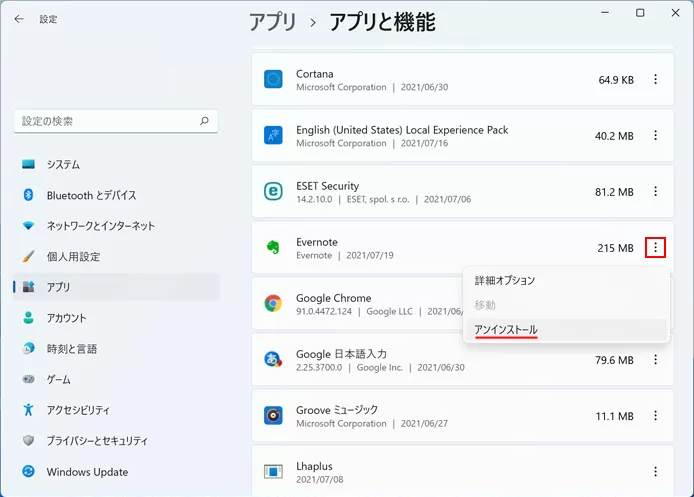
Task: Go back with the arrow button
Action: click(19, 19)
